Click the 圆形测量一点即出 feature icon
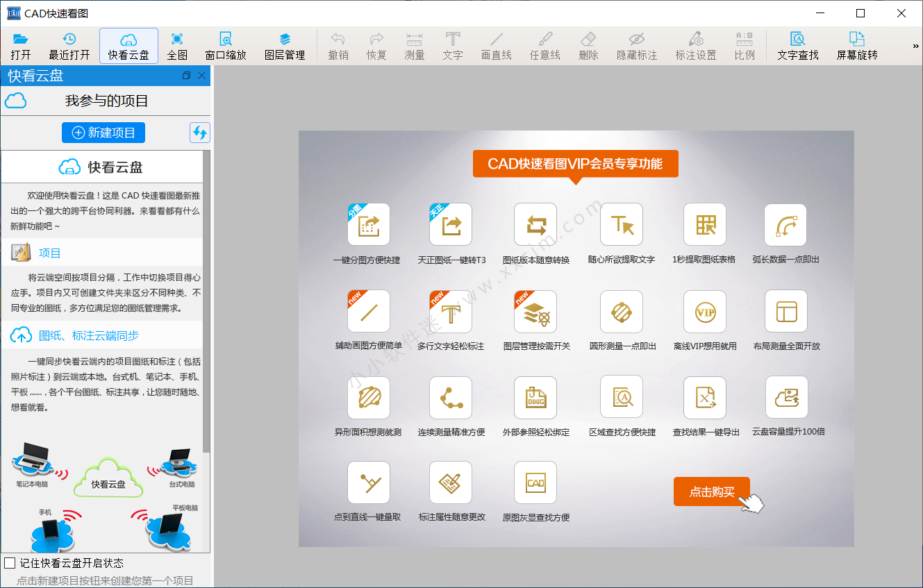The image size is (923, 588). point(622,312)
